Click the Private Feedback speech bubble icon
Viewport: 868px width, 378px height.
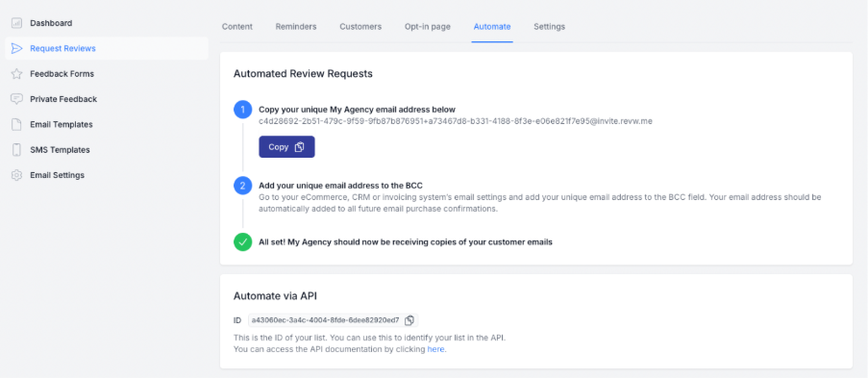[16, 99]
